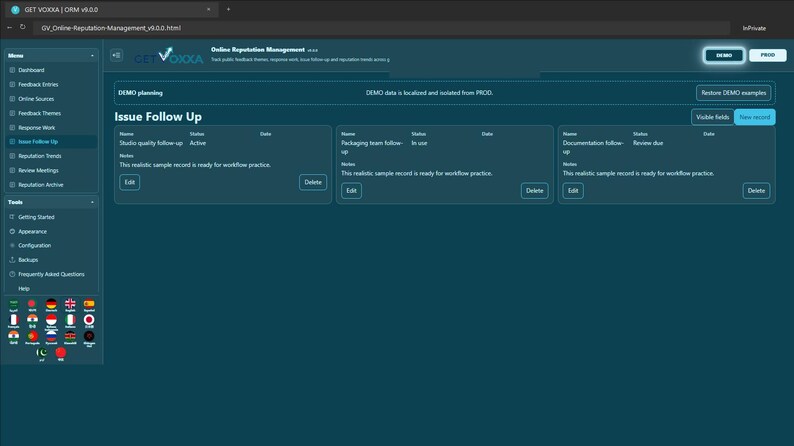The height and width of the screenshot is (446, 794).
Task: Open Backups via its upload icon
Action: 12,260
